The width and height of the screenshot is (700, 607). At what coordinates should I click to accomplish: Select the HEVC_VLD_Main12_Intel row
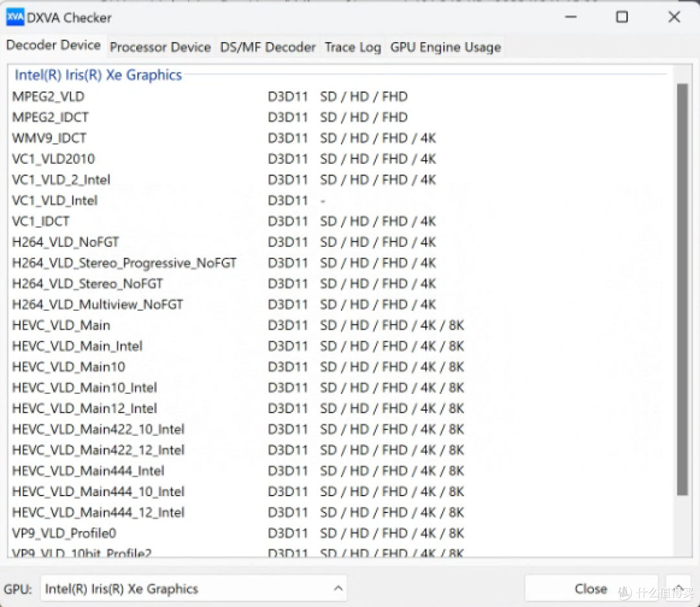340,408
